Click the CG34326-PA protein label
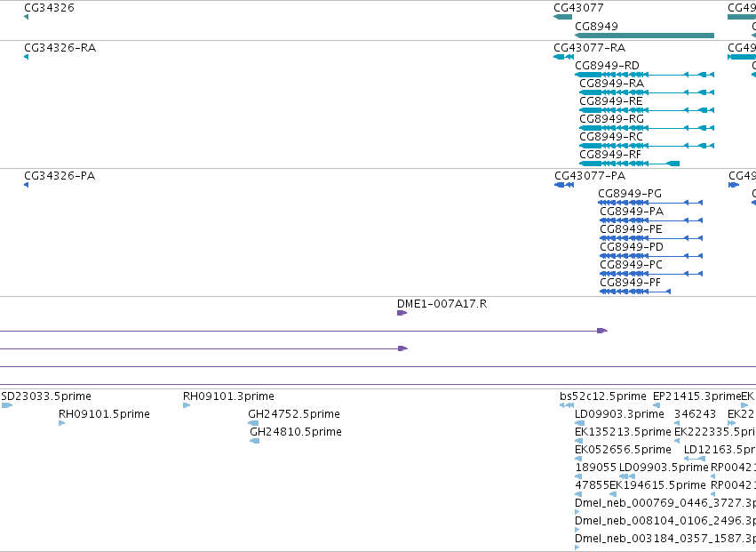 coord(60,176)
